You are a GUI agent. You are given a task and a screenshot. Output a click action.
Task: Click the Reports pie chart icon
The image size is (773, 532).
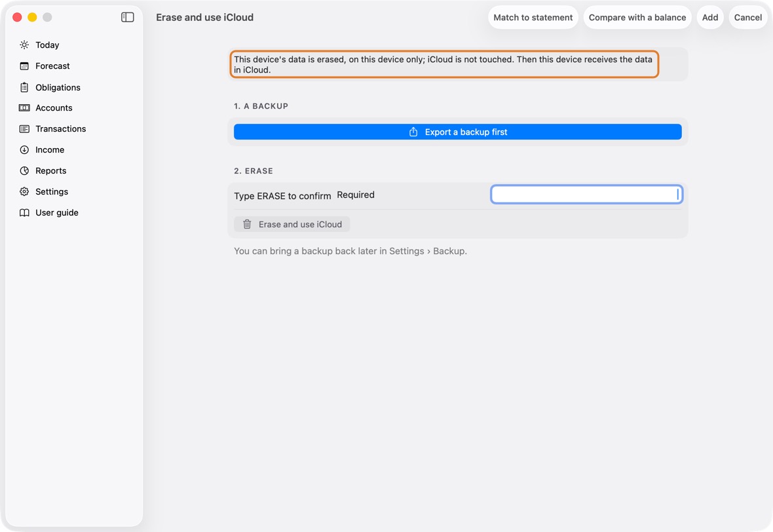click(x=24, y=170)
